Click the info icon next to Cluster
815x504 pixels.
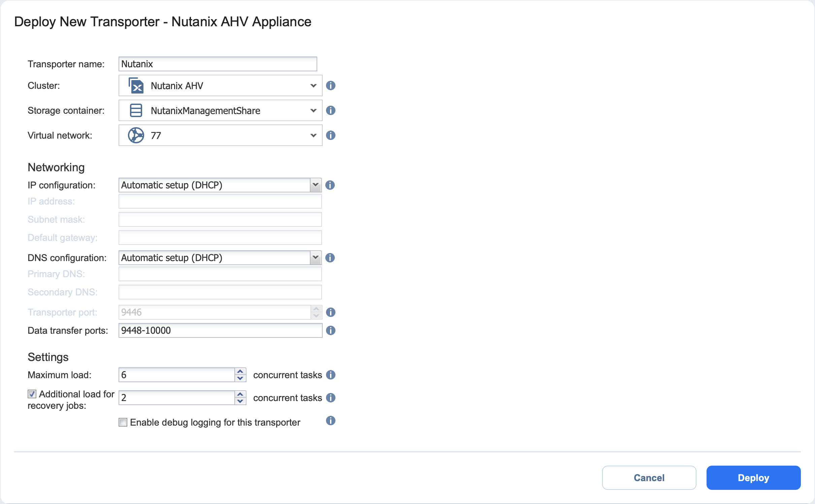[330, 85]
